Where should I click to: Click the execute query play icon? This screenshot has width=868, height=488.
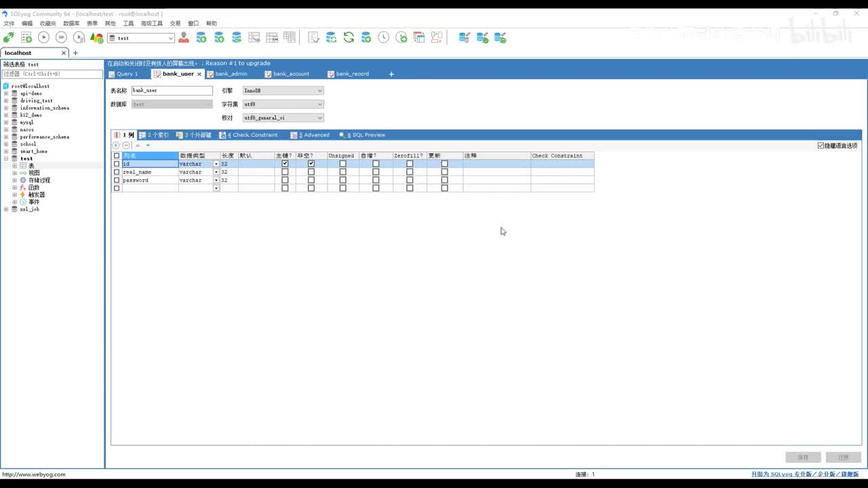pyautogui.click(x=43, y=38)
